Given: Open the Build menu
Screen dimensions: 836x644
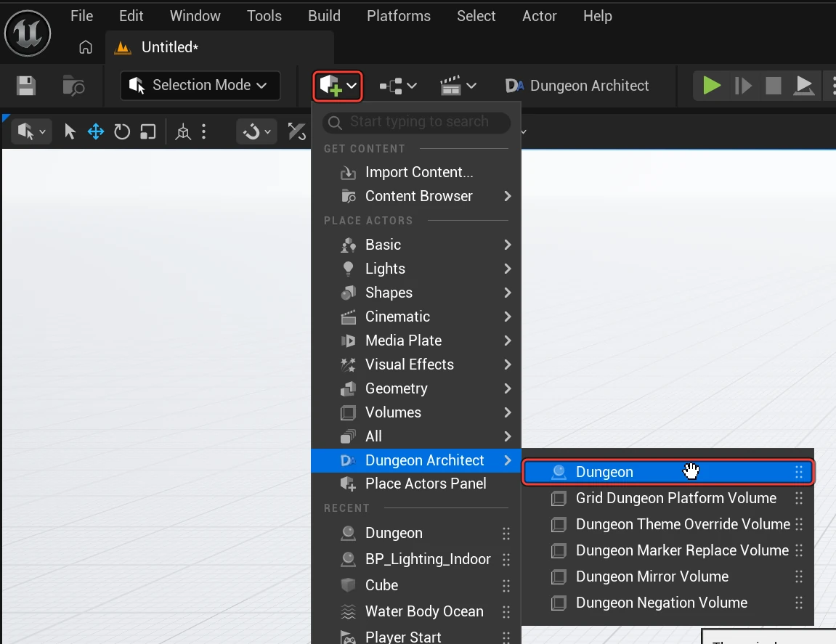Looking at the screenshot, I should click(x=324, y=16).
